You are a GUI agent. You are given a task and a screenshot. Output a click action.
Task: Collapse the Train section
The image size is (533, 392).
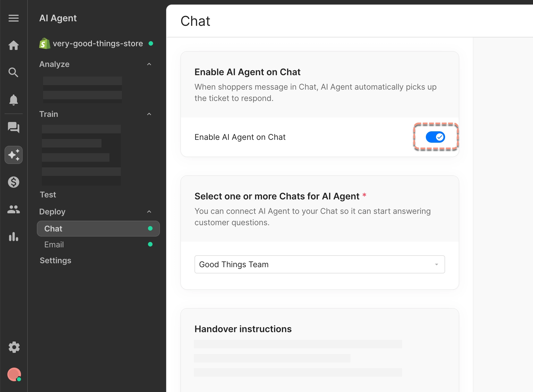click(149, 114)
